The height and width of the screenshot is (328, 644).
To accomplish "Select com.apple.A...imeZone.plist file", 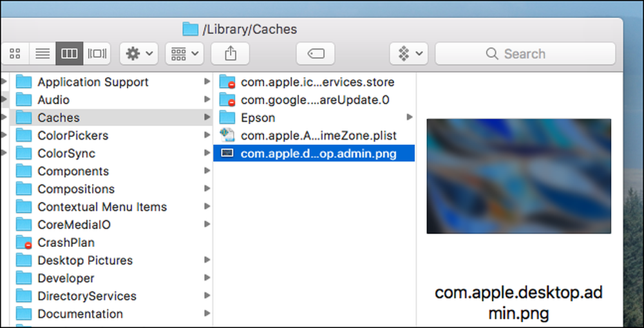I will [314, 135].
